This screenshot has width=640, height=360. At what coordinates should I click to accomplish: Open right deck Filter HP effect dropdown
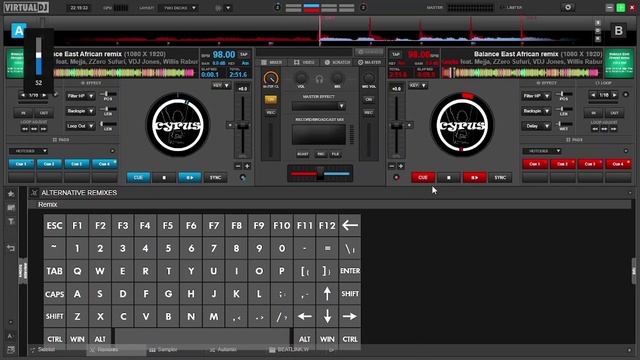[536, 96]
